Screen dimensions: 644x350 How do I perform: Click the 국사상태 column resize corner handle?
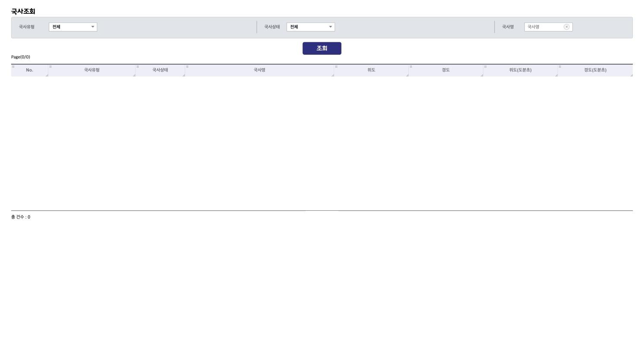tap(183, 75)
